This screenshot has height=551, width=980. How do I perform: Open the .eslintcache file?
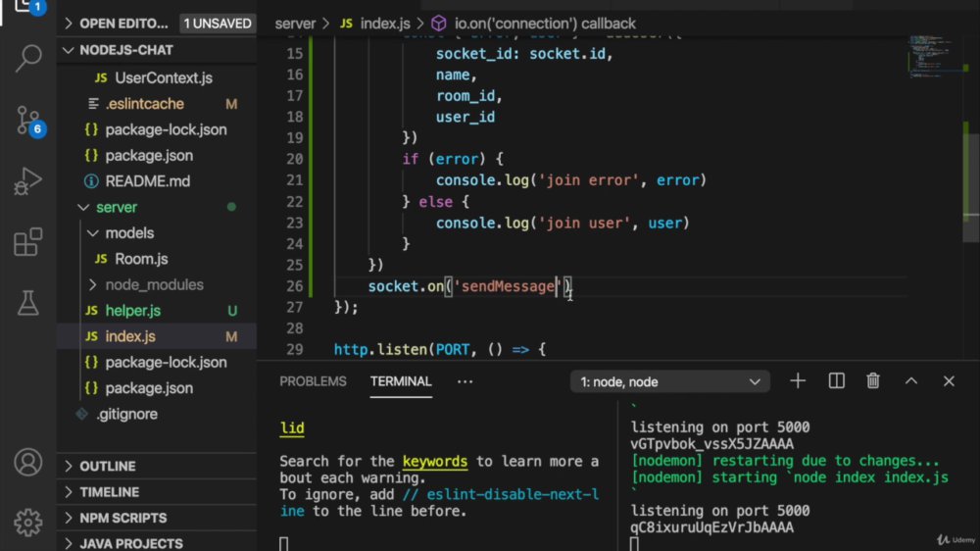144,104
